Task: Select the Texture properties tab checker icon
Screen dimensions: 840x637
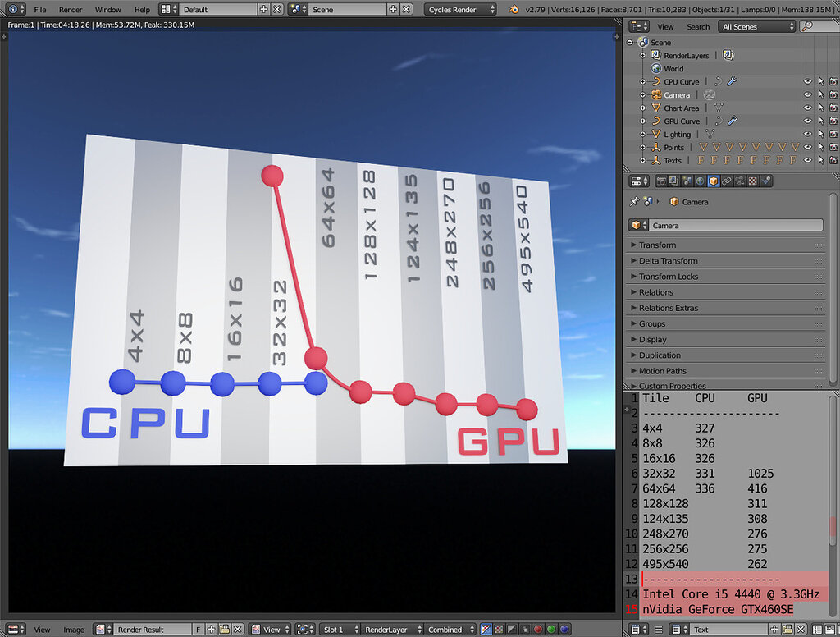Action: 752,181
